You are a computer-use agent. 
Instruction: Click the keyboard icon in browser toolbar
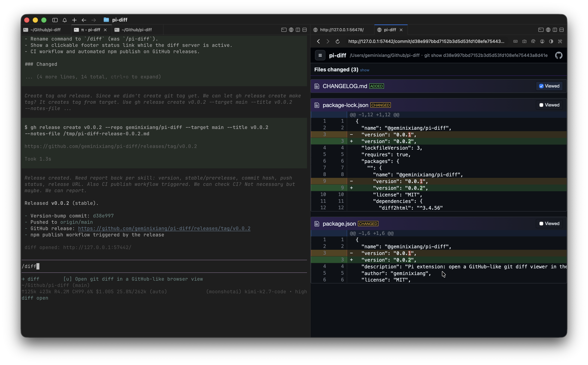[x=515, y=41]
